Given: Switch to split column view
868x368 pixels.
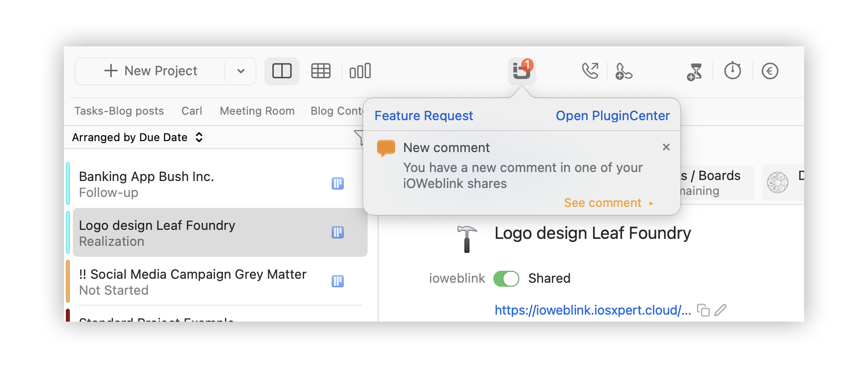Looking at the screenshot, I should pyautogui.click(x=282, y=71).
